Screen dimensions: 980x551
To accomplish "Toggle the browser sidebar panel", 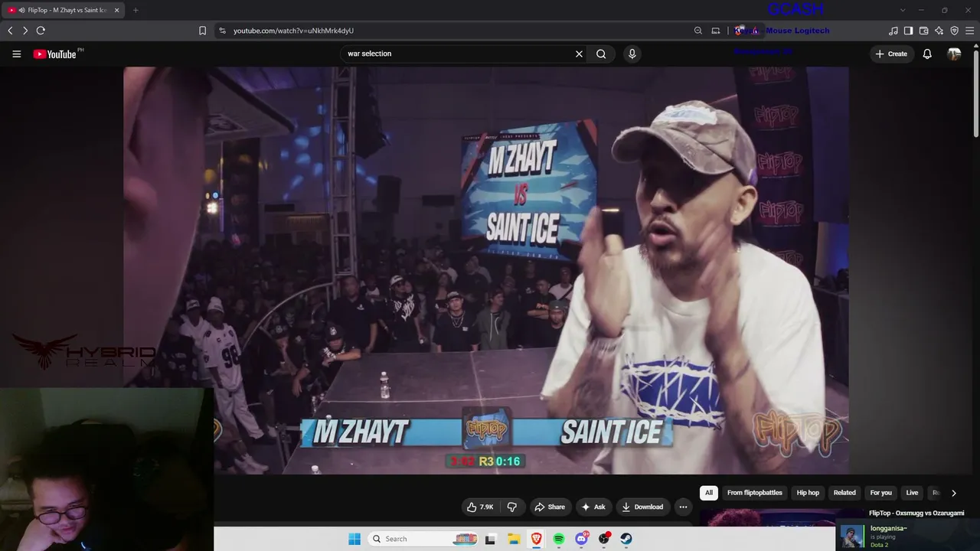I will [x=908, y=31].
